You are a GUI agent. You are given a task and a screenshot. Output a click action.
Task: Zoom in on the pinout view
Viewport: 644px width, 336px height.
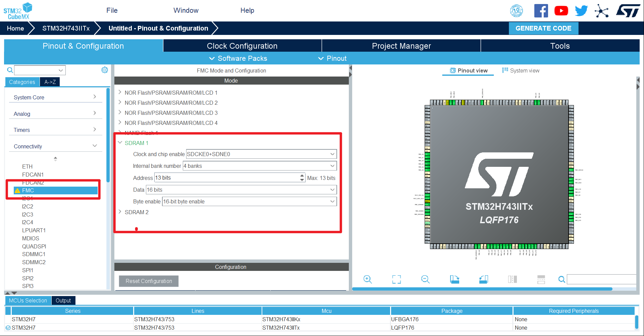(368, 279)
